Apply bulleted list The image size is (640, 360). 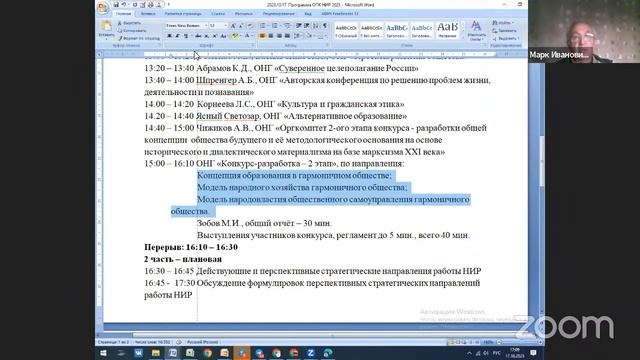tap(263, 26)
